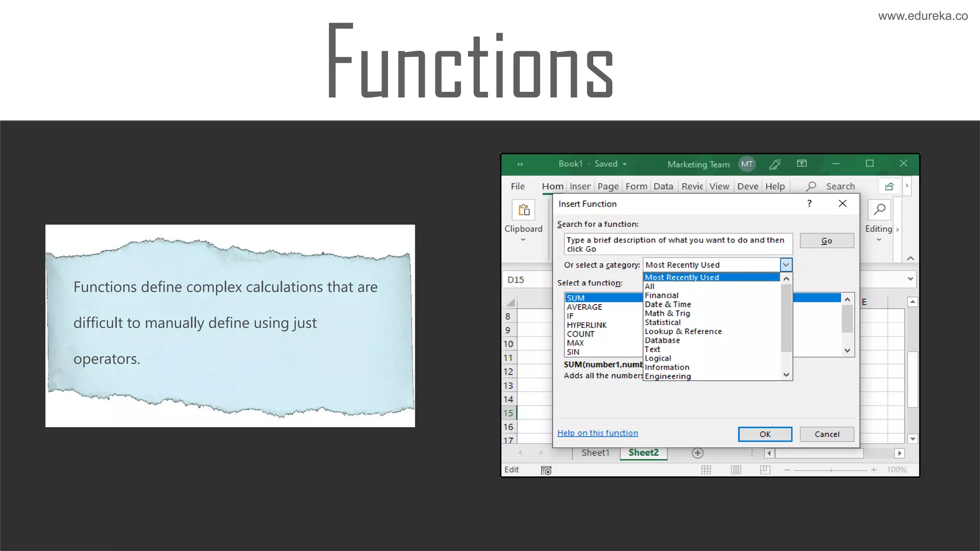Show more ribbon tabs arrow
The height and width of the screenshot is (551, 980).
coord(907,186)
